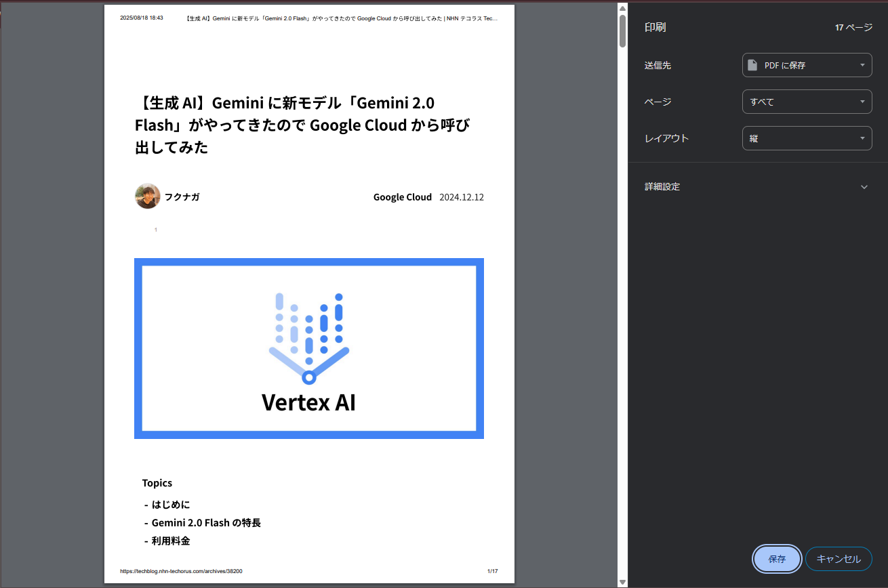Click the Gemini 2.0 Flash の特長 entry
This screenshot has height=588, width=888.
click(x=206, y=523)
